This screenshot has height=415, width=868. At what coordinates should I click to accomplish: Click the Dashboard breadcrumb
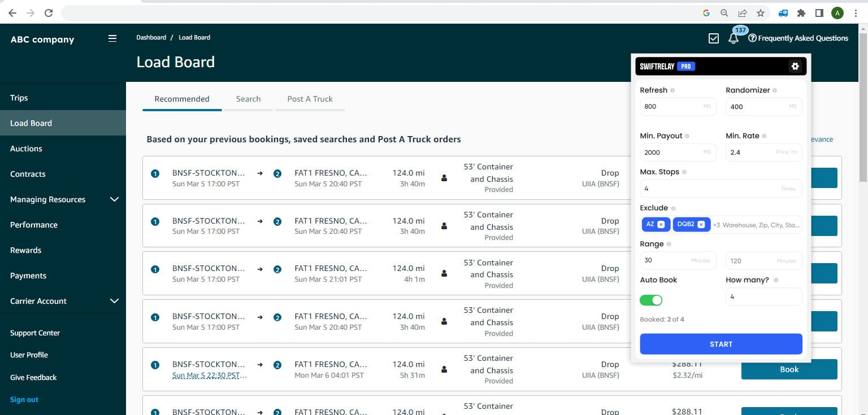[151, 37]
